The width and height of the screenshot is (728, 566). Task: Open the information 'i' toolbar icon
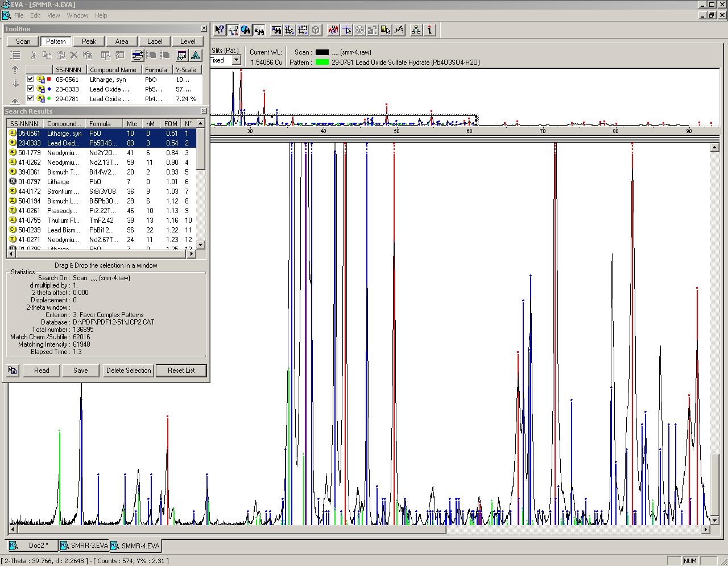pyautogui.click(x=430, y=30)
